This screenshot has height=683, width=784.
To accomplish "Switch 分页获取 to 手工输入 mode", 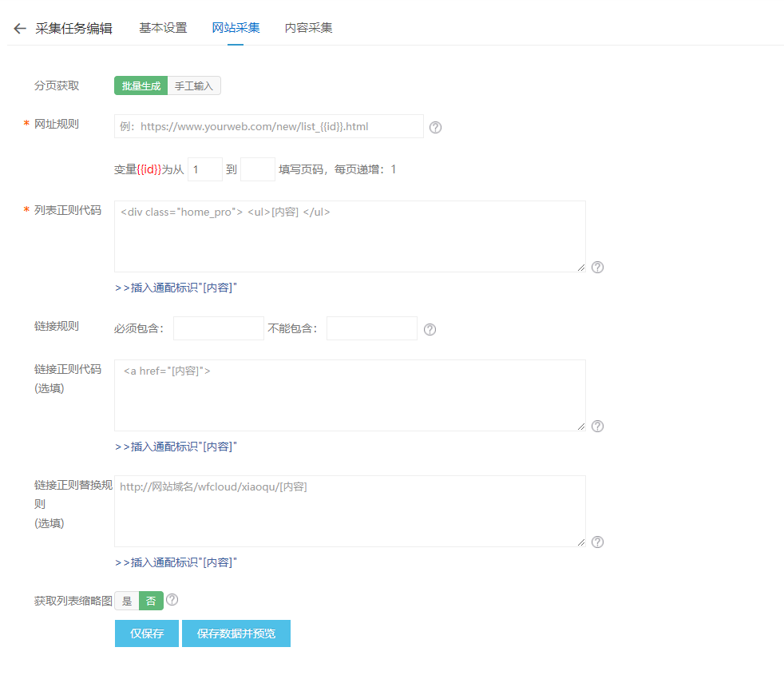I will tap(193, 85).
